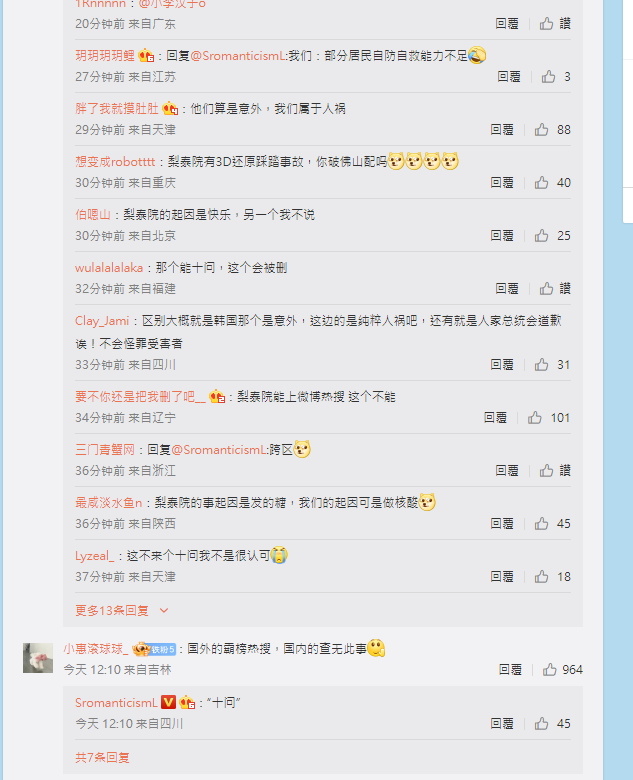Like 小惠滚球球_'s comment with 964 likes
The image size is (633, 780).
pyautogui.click(x=549, y=670)
